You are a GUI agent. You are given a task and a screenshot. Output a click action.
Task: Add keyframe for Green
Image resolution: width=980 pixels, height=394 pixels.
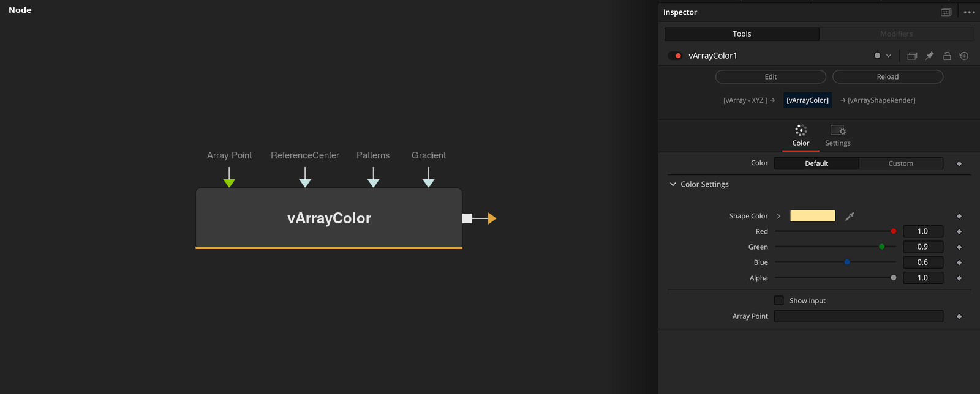point(959,247)
